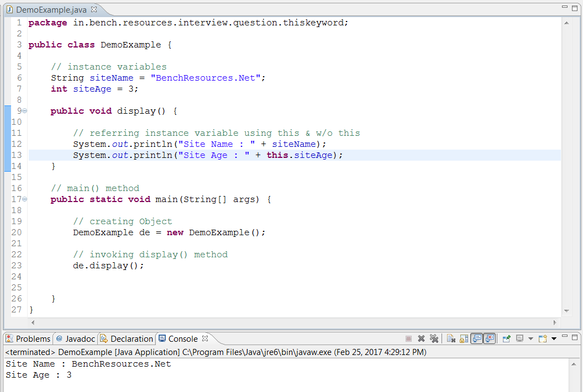Remove all terminated launches double-X icon
Screen dimensions: 583x392
point(434,338)
